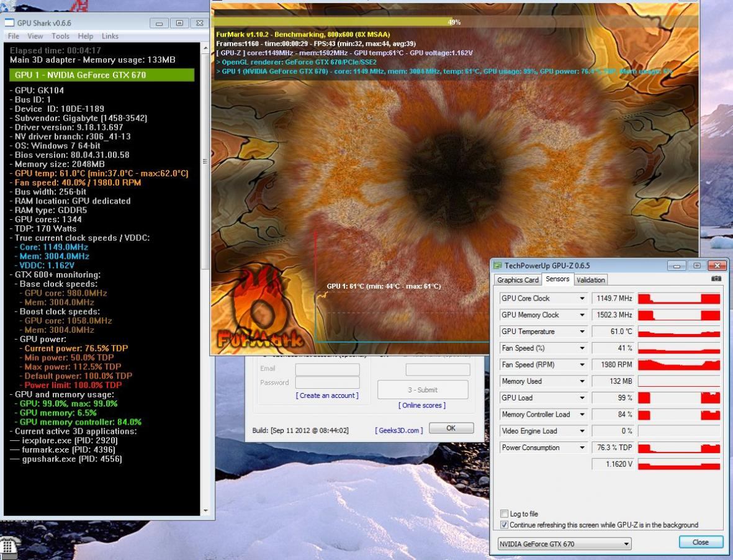733x560 pixels.
Task: Switch to GPU-Z Graphics Card tab
Action: pyautogui.click(x=518, y=279)
